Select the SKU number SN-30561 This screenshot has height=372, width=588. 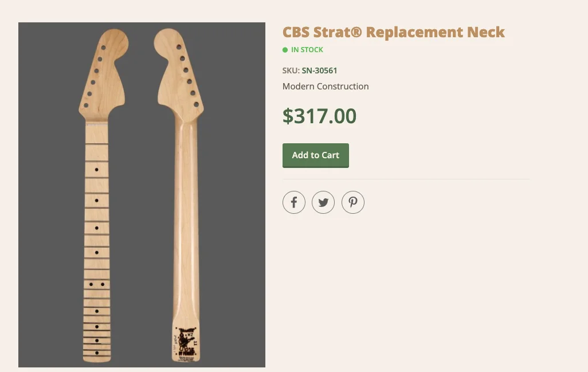point(320,71)
